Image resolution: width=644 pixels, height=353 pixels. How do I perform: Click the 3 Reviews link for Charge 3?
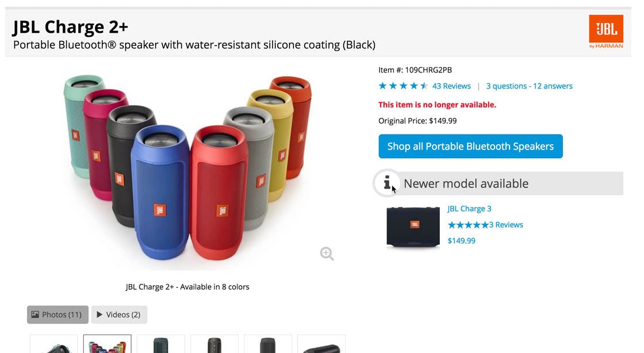[506, 225]
